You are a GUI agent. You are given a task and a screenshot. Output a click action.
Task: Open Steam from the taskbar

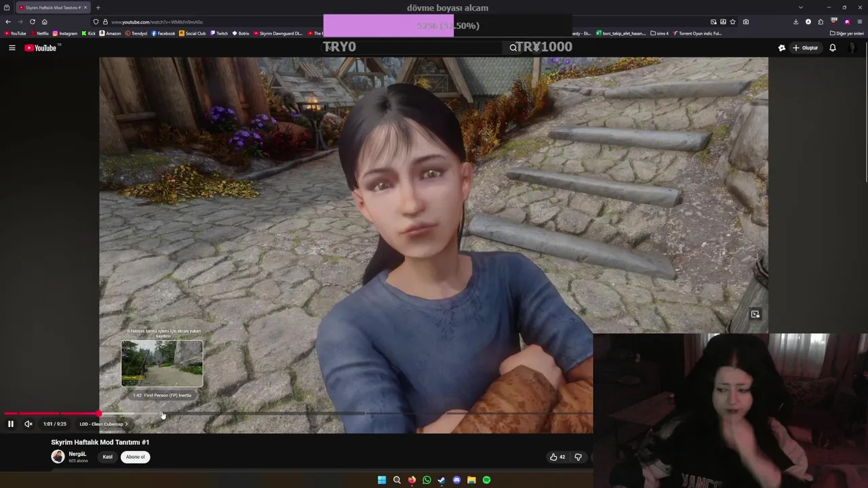441,480
